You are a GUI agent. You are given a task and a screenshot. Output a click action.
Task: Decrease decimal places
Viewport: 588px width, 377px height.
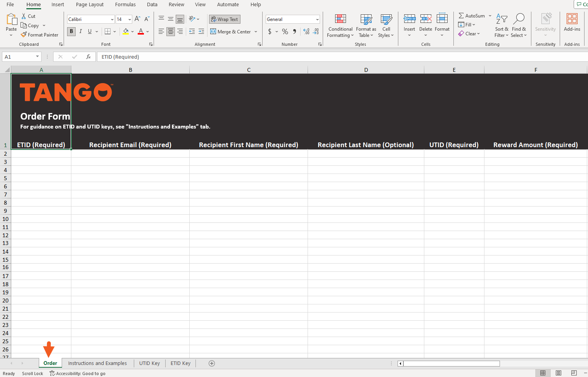pyautogui.click(x=316, y=31)
